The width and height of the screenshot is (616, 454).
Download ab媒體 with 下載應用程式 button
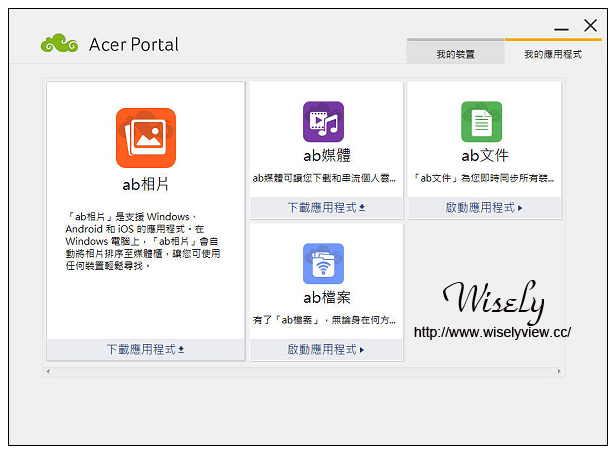[x=326, y=207]
